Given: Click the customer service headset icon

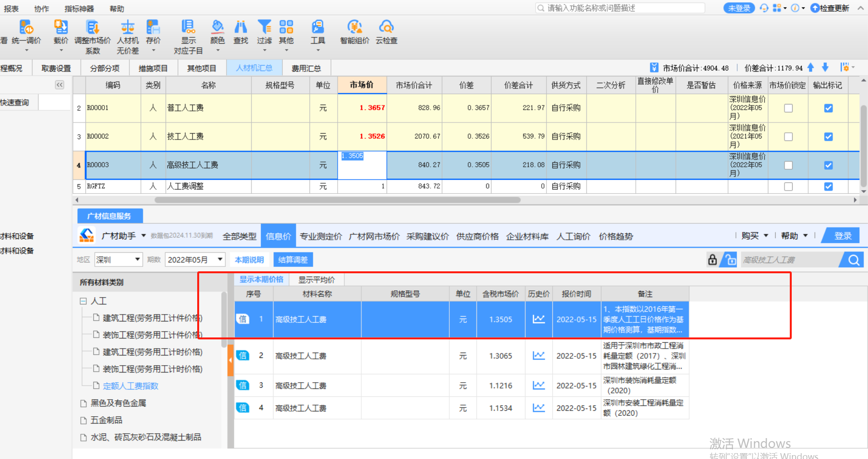Looking at the screenshot, I should click(764, 8).
